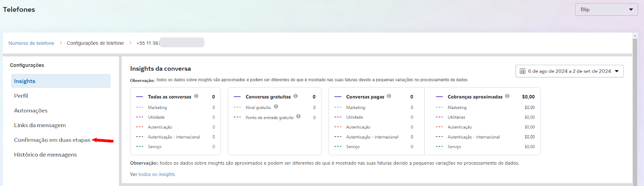
Task: Open Perfil settings section
Action: 21,96
